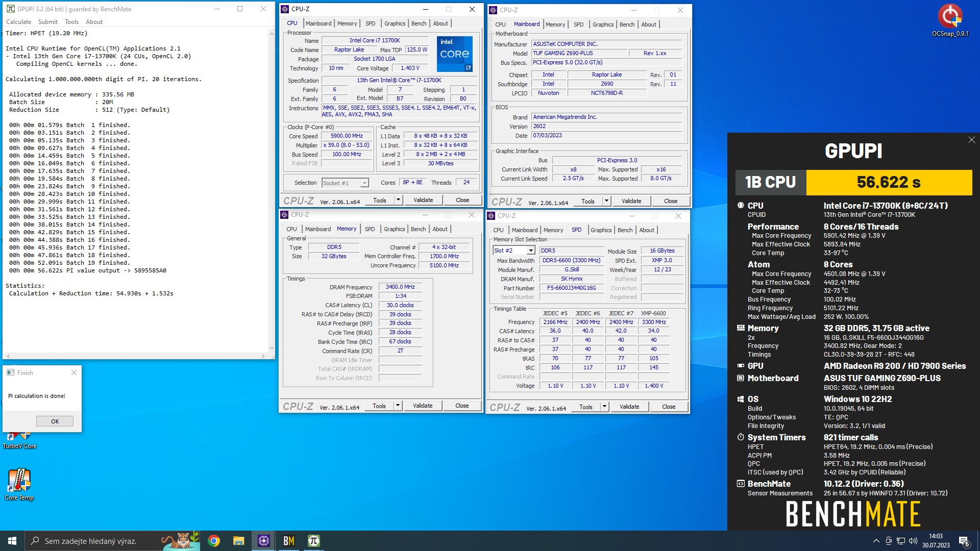Viewport: 980px width, 551px height.
Task: Click the BenchMate Memory section icon
Action: click(x=741, y=328)
